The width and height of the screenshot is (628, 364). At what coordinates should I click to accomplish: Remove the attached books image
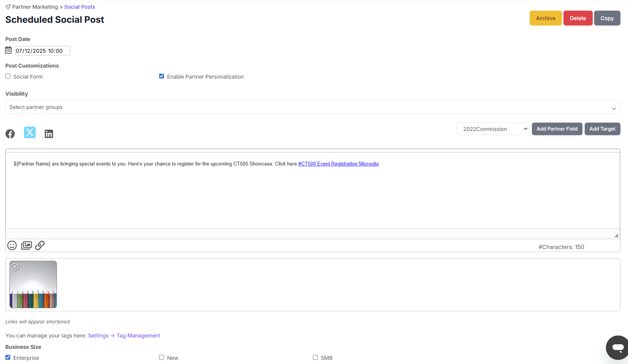[x=15, y=267]
